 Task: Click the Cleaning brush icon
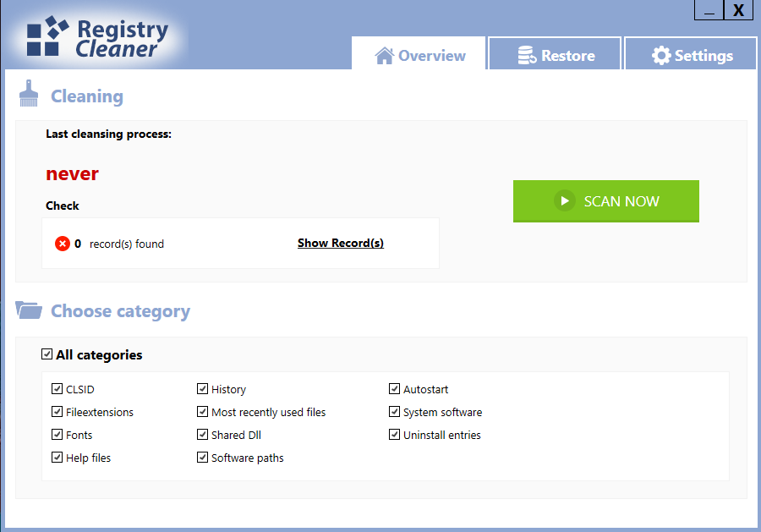(x=29, y=93)
